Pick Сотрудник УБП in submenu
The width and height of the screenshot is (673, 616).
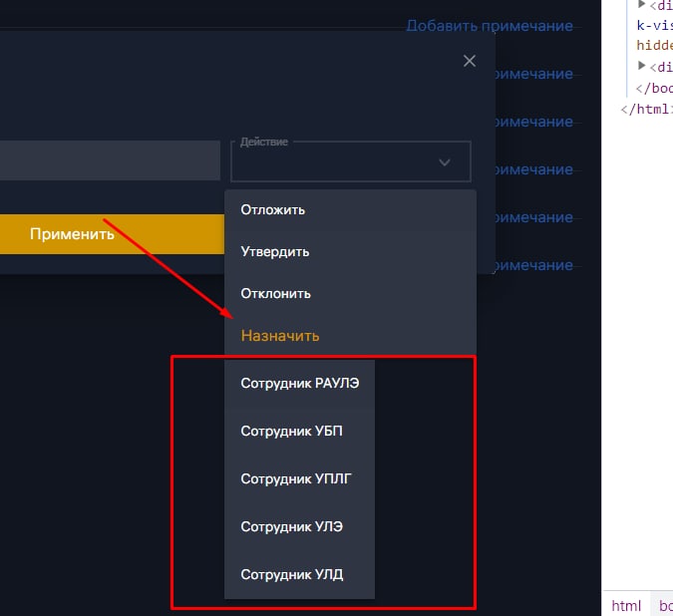click(x=299, y=432)
